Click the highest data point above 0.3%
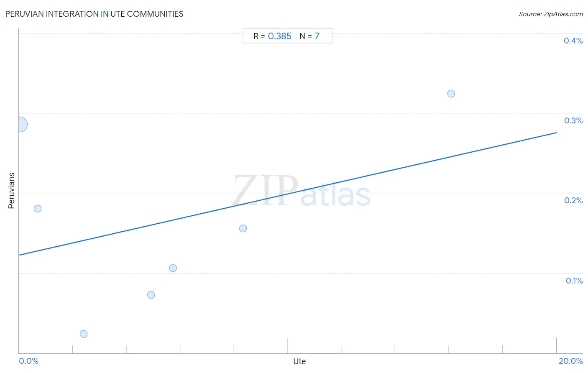Image resolution: width=588 pixels, height=373 pixels. [x=451, y=94]
